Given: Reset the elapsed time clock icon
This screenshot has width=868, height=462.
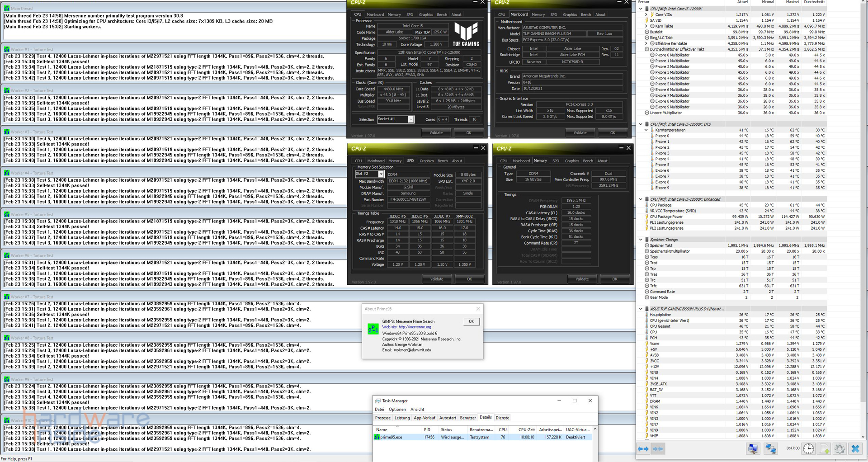Looking at the screenshot, I should [x=808, y=448].
